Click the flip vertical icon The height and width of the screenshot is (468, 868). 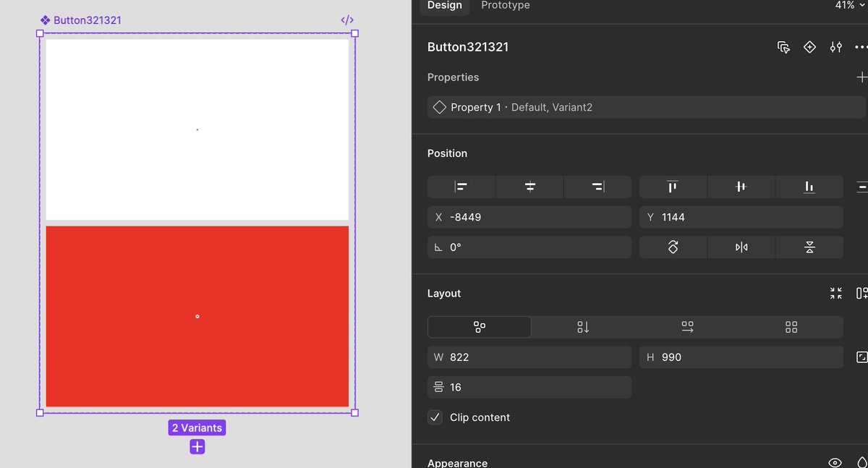coord(809,247)
